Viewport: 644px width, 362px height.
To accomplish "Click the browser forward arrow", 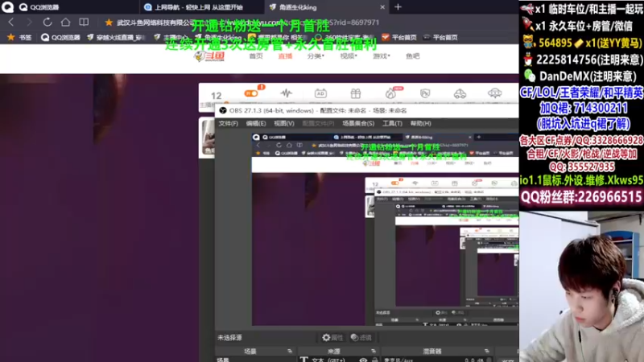I will click(x=29, y=23).
